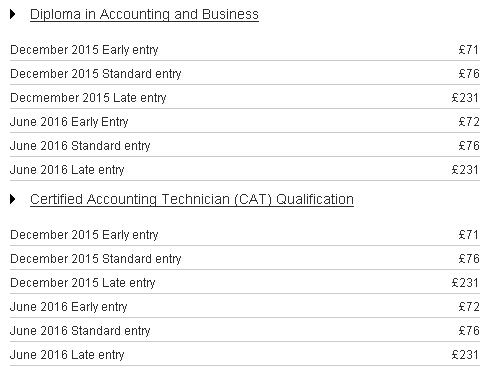The image size is (503, 376).
Task: Select June 2016 Late entry under Diploma
Action: coord(245,169)
